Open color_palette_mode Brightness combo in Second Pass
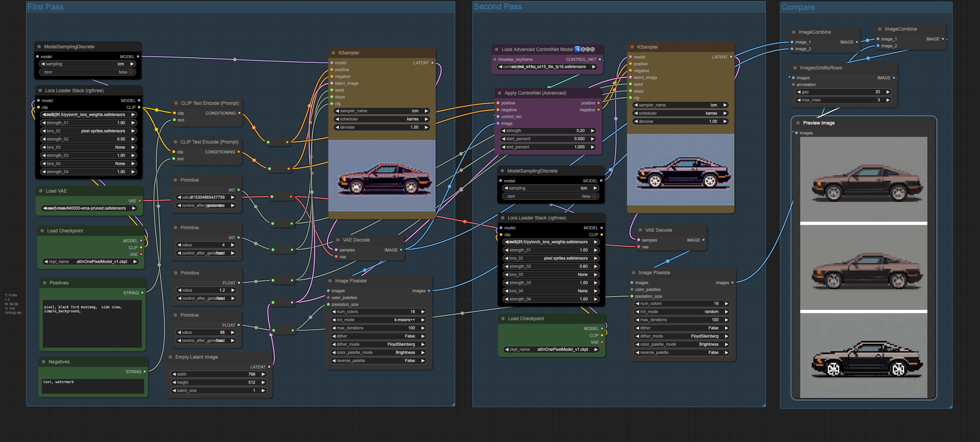980x442 pixels. (682, 345)
